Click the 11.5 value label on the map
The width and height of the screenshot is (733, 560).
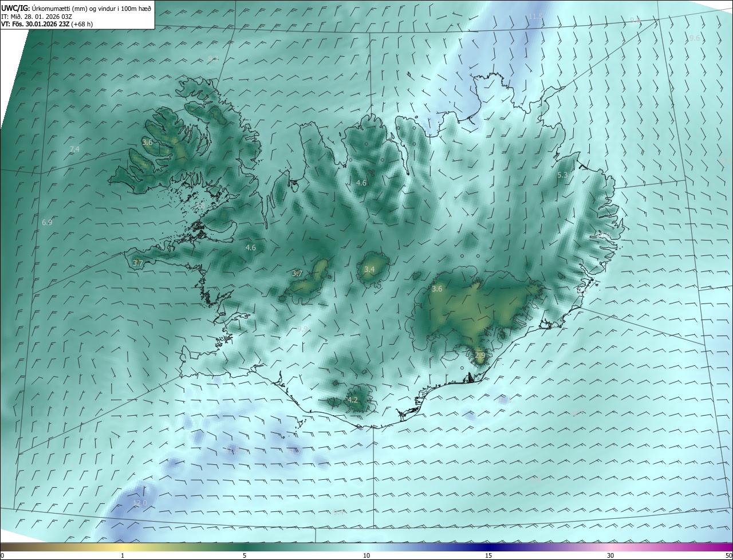click(x=535, y=17)
